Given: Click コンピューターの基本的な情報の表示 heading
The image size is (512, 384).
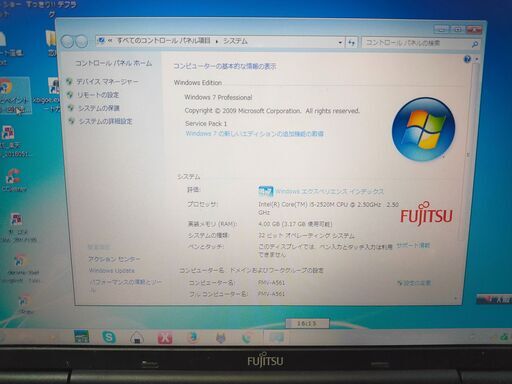Looking at the screenshot, I should coord(225,66).
